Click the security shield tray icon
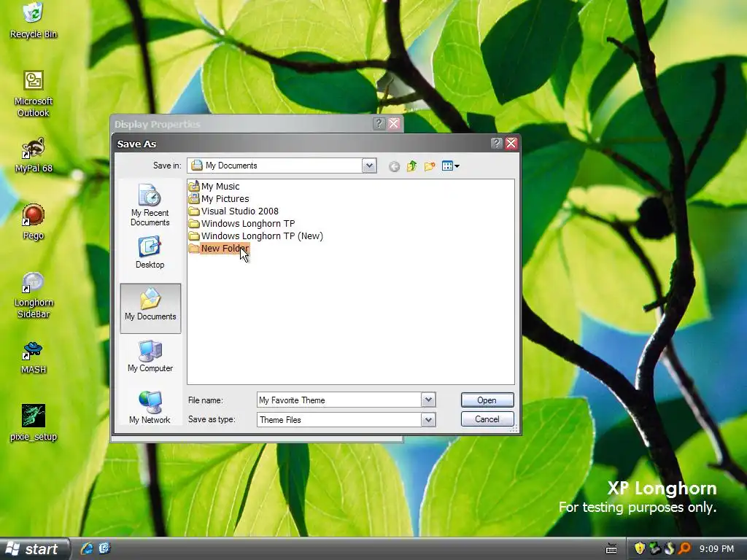 click(x=640, y=548)
